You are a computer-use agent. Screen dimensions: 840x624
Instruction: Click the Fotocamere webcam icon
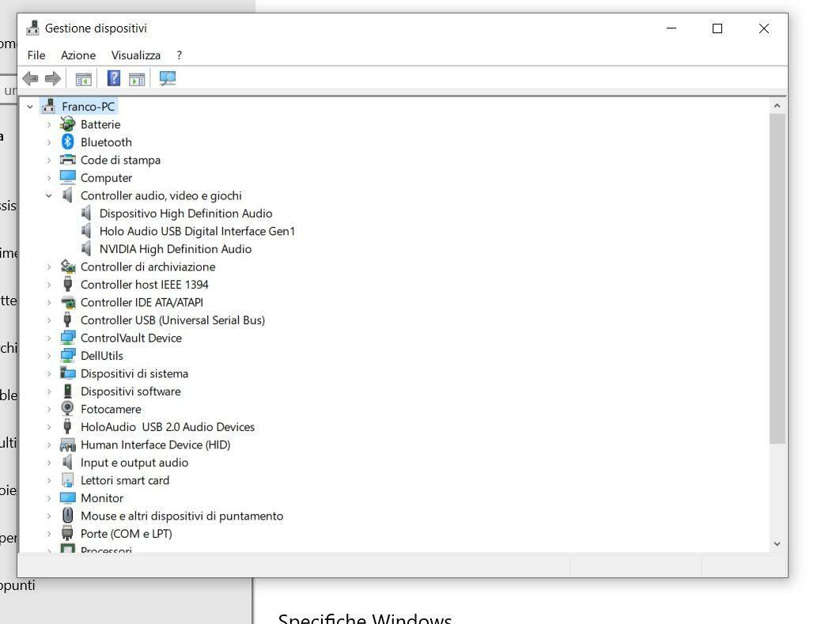coord(67,408)
